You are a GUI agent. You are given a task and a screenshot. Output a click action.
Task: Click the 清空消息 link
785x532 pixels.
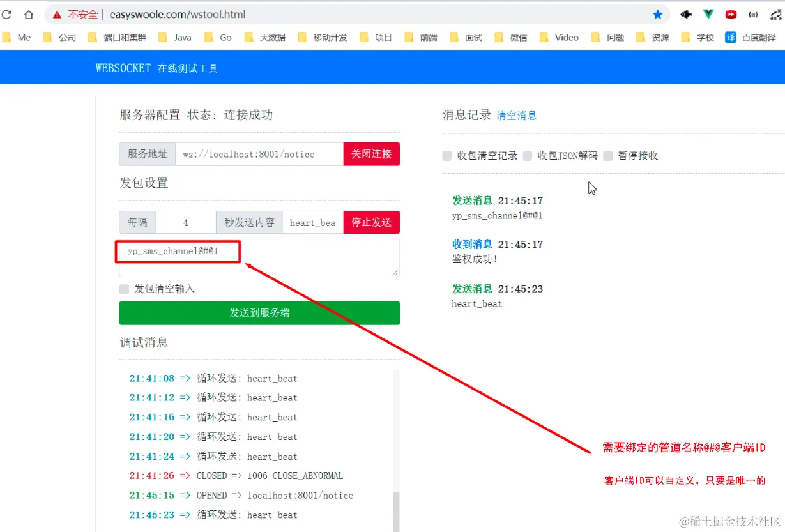coord(516,116)
